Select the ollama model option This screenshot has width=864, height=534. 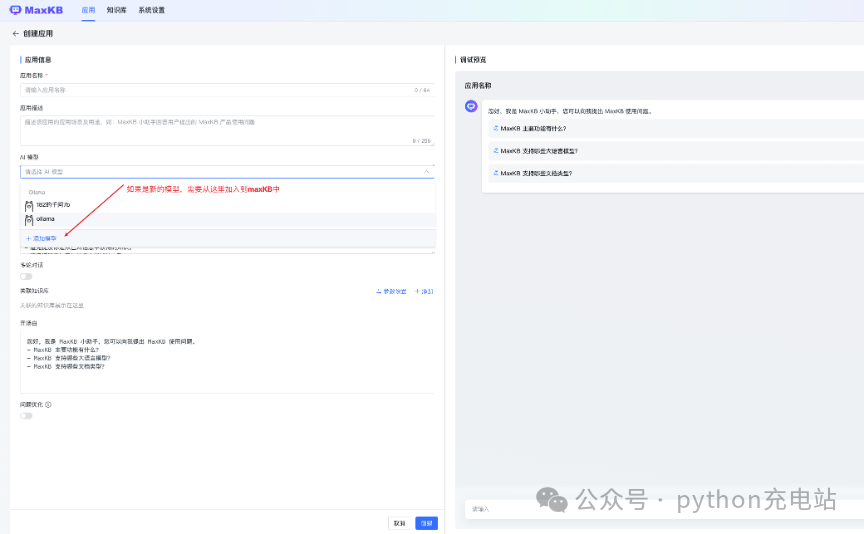tap(228, 219)
